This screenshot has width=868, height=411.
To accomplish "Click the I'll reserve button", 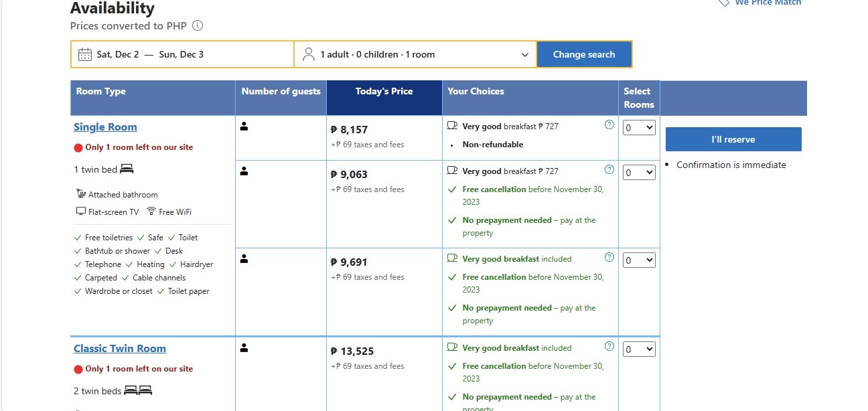I will (x=733, y=139).
